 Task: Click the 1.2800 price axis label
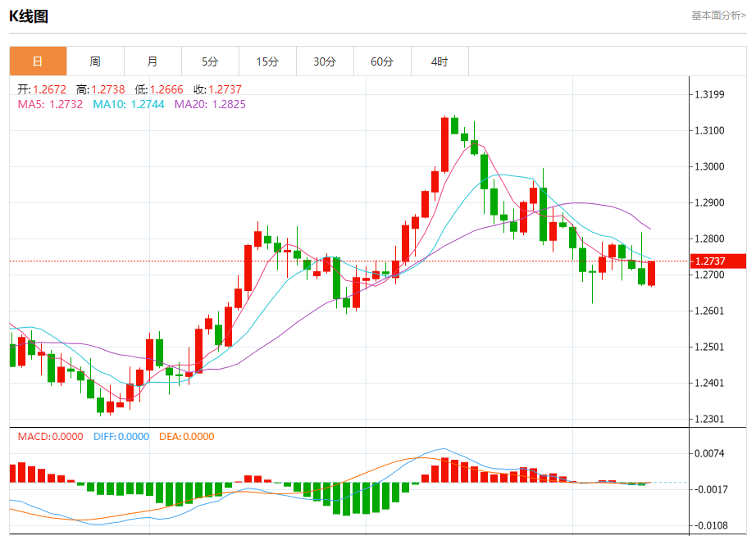pyautogui.click(x=709, y=239)
